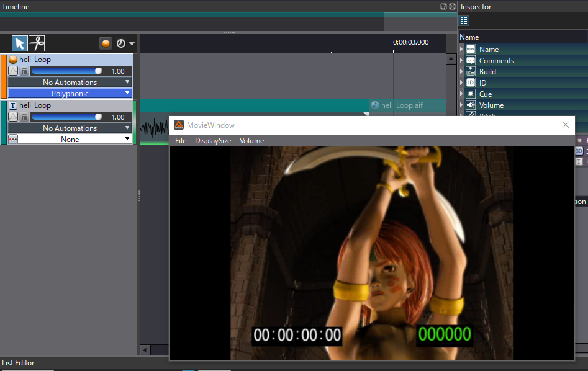Click the Timeline panel title

pyautogui.click(x=16, y=6)
